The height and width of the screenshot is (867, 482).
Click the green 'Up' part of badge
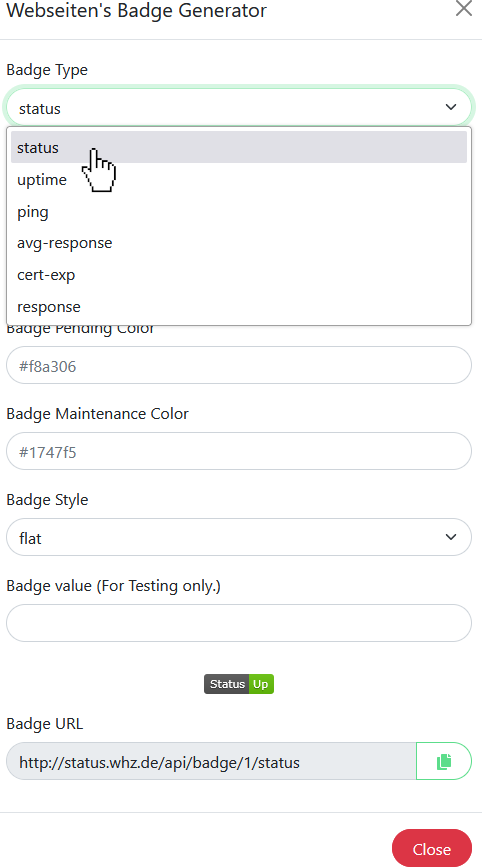point(261,684)
